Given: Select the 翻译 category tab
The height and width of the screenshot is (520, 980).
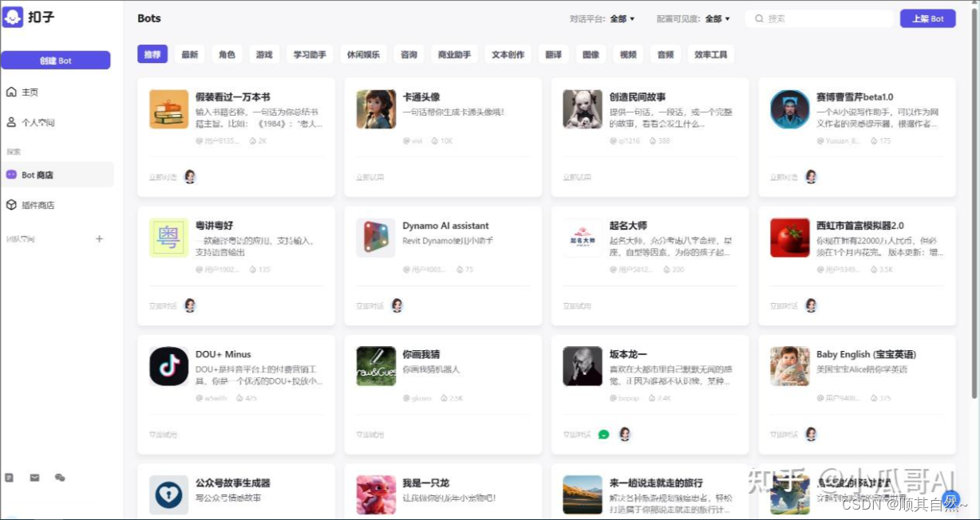Looking at the screenshot, I should 553,54.
